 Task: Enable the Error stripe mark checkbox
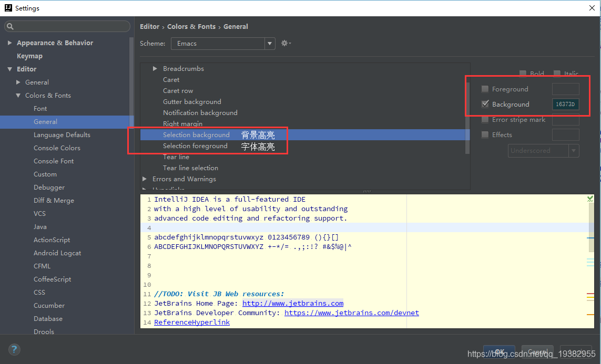(485, 119)
